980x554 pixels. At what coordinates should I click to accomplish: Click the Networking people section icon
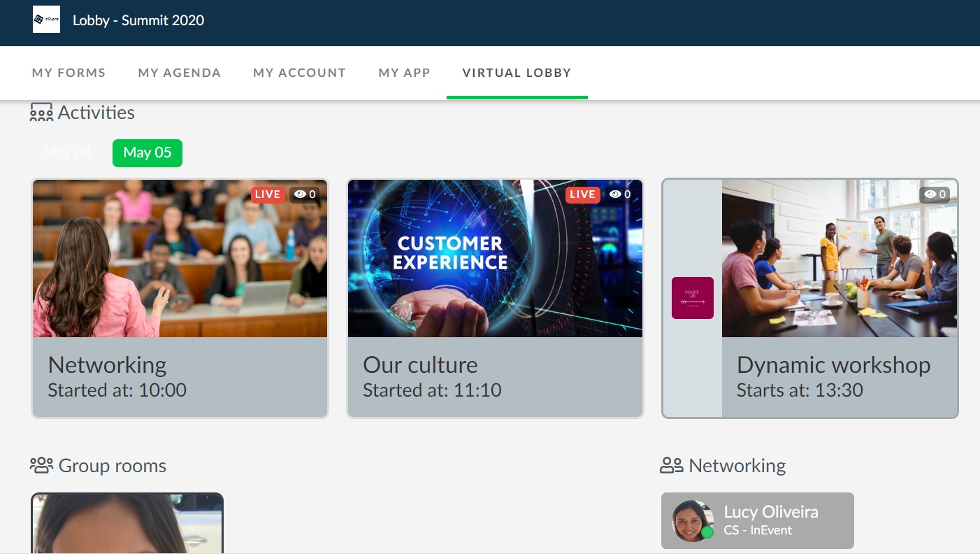click(x=672, y=465)
